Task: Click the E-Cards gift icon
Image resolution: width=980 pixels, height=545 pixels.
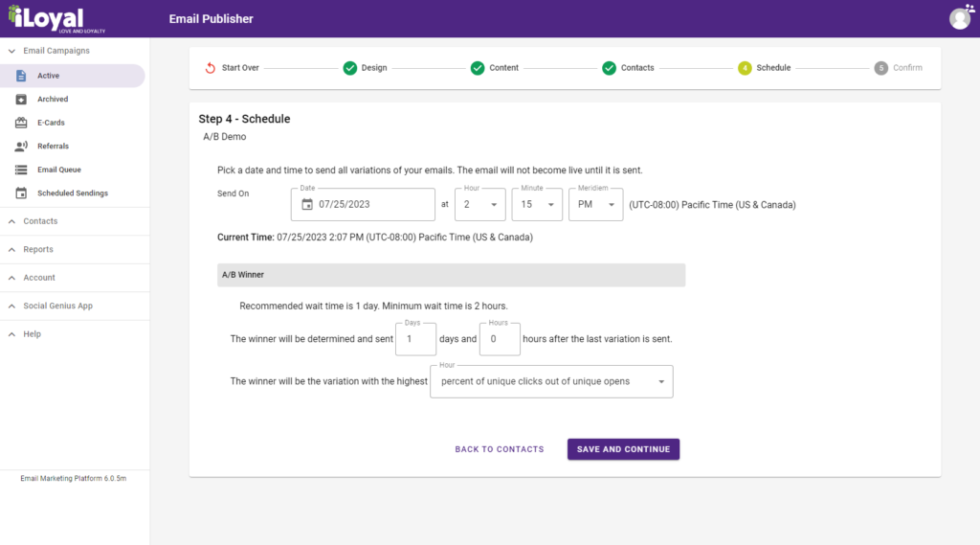Action: [21, 123]
